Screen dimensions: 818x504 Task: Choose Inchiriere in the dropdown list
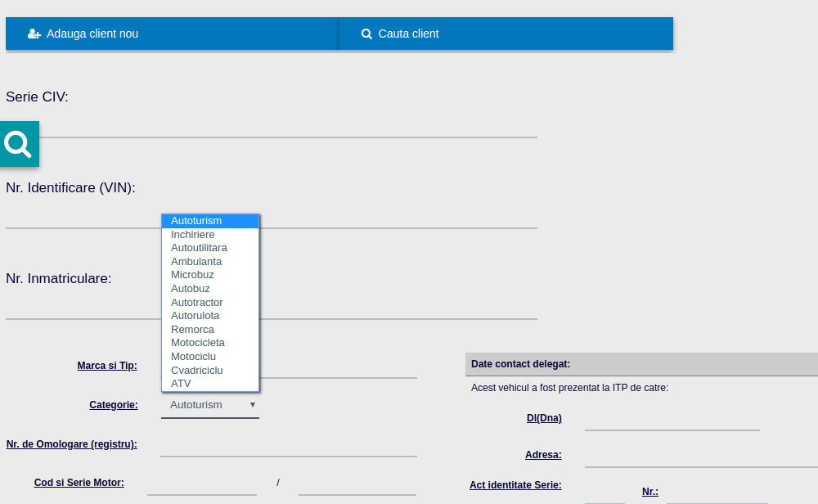[193, 235]
